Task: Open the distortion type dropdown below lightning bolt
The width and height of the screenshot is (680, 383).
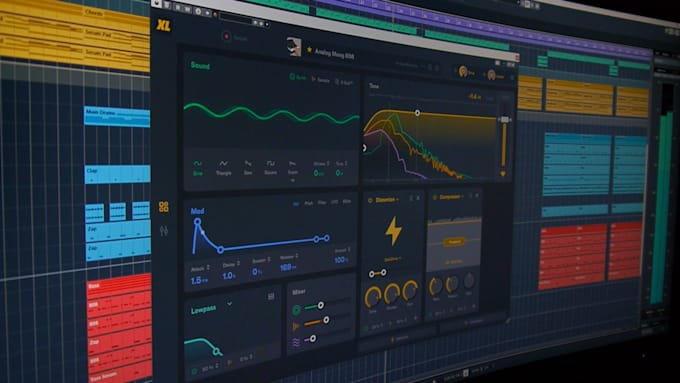Action: pos(393,259)
